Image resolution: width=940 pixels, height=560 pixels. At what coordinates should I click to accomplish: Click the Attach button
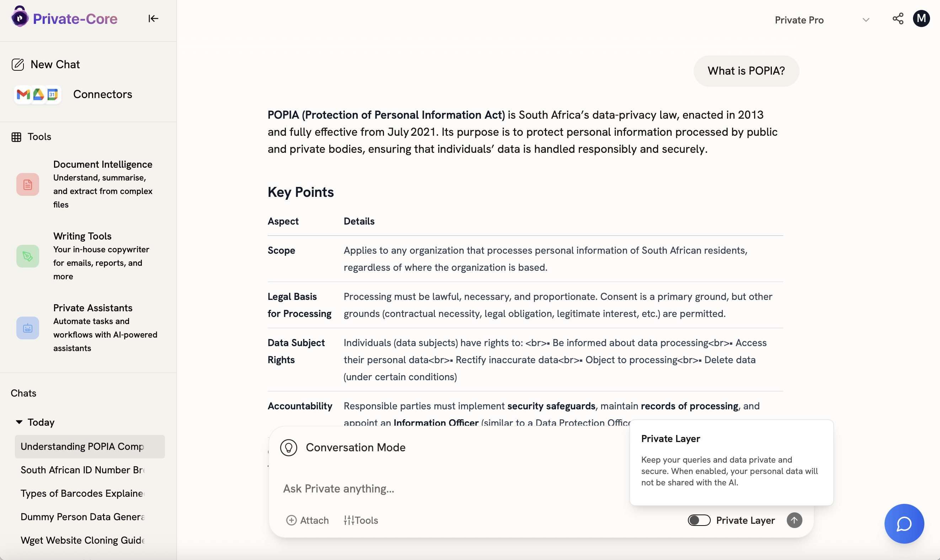click(307, 520)
